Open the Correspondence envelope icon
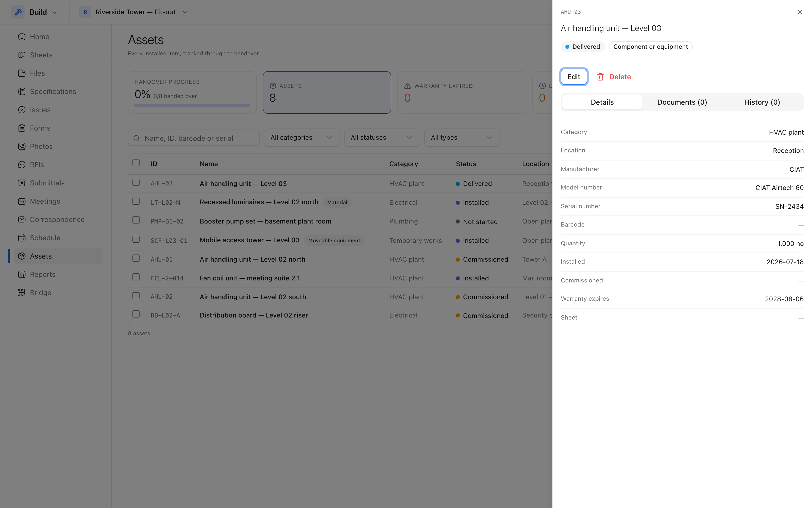The height and width of the screenshot is (508, 812). point(22,219)
